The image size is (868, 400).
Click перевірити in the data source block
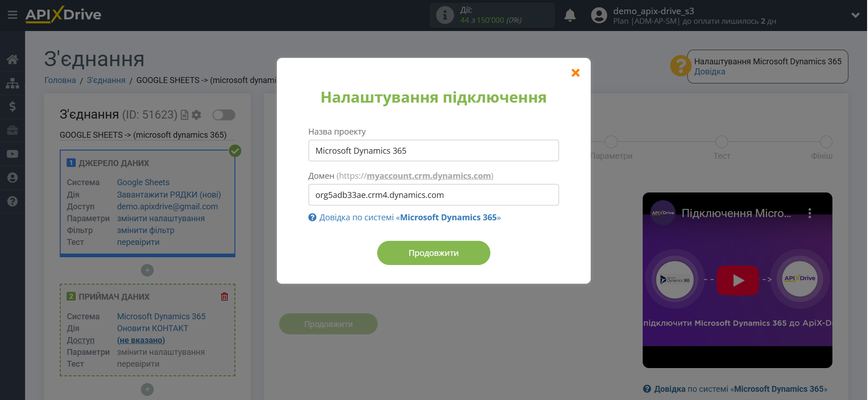coord(138,242)
